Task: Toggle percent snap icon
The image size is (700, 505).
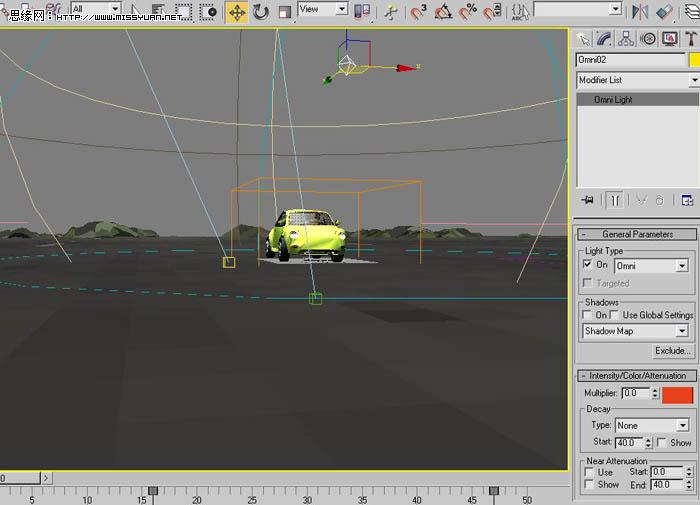Action: point(467,12)
